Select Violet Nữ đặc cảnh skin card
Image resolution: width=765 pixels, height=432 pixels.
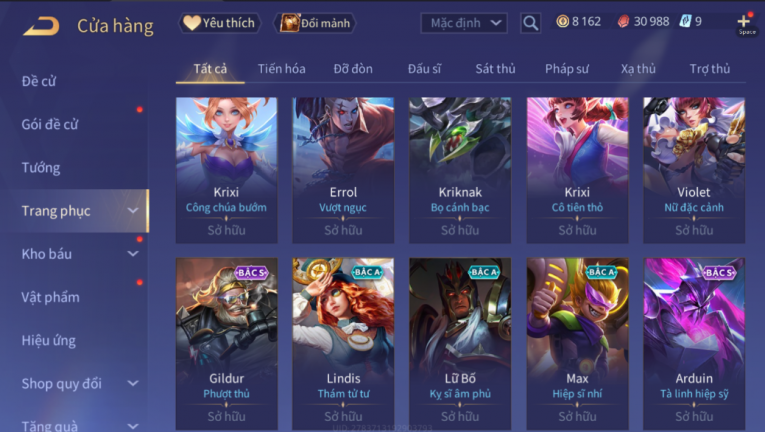point(694,170)
